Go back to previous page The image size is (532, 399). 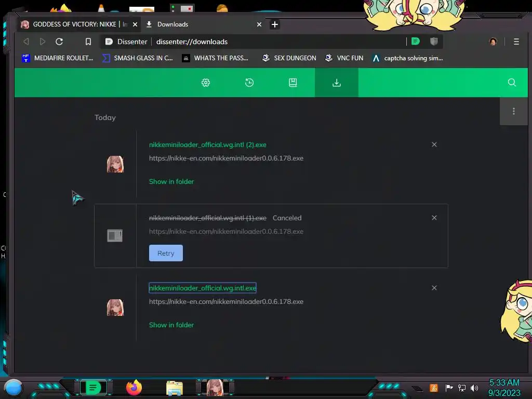(26, 42)
